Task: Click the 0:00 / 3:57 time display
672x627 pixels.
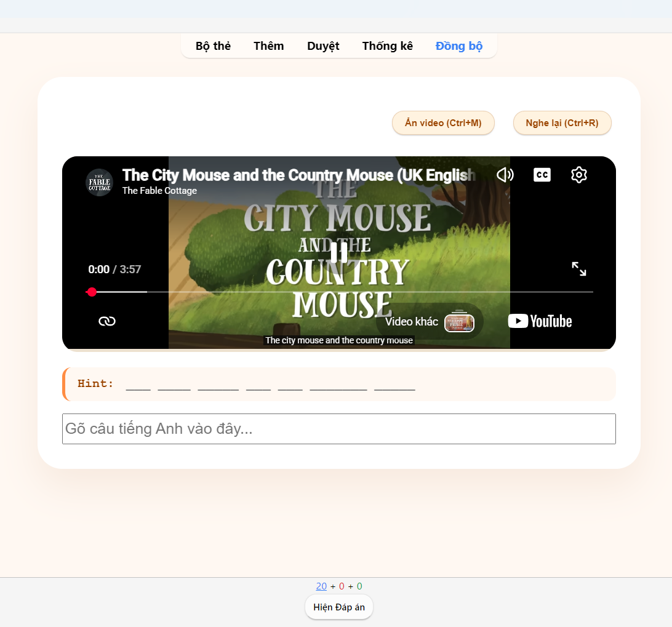Action: pyautogui.click(x=114, y=269)
